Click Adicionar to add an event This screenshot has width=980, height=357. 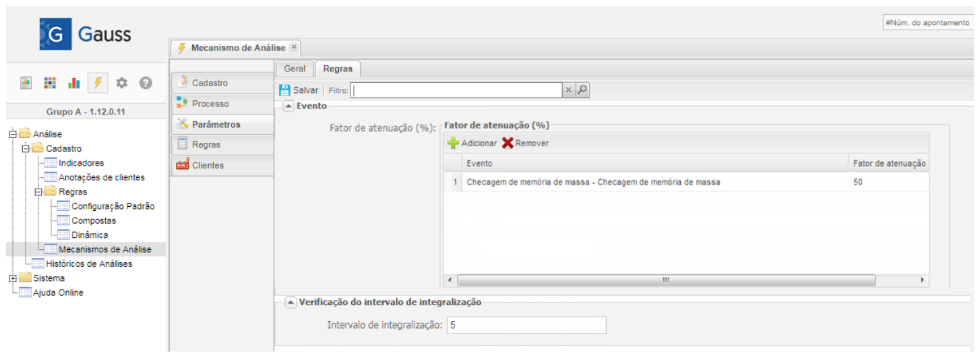point(472,143)
